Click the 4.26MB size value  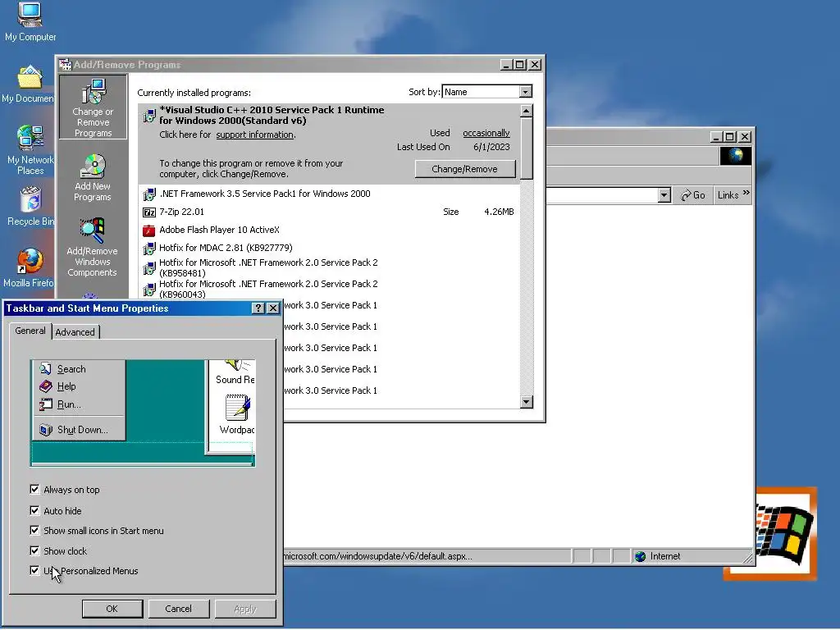point(499,212)
